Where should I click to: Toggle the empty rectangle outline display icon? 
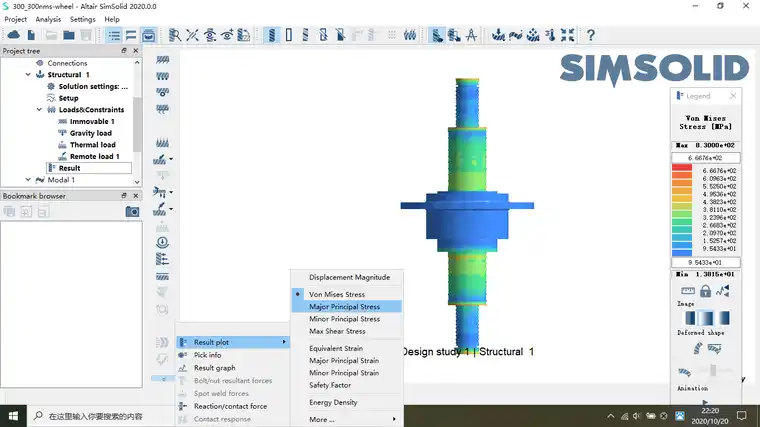(x=289, y=35)
